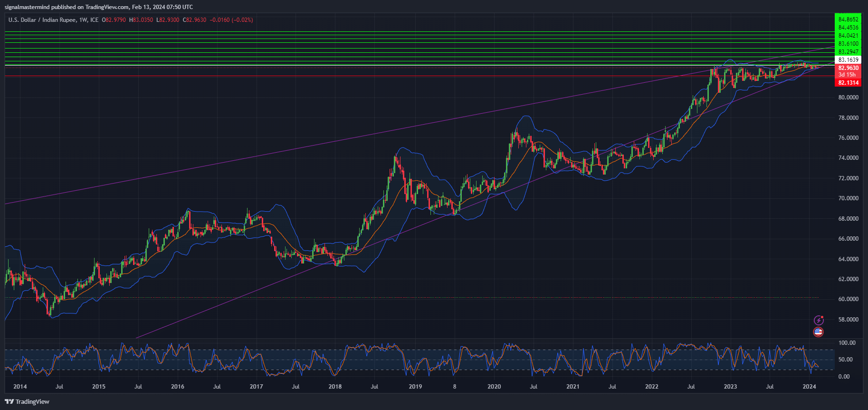Click the 78.0000 price scale value
Image resolution: width=868 pixels, height=410 pixels.
[x=848, y=118]
